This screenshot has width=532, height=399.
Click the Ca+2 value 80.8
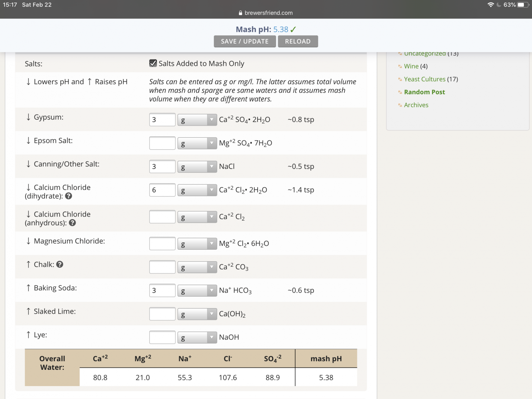[100, 378]
